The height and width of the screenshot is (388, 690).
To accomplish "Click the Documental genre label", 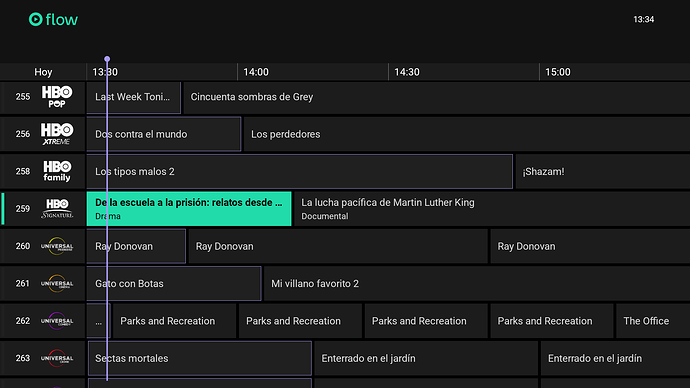I will [325, 216].
